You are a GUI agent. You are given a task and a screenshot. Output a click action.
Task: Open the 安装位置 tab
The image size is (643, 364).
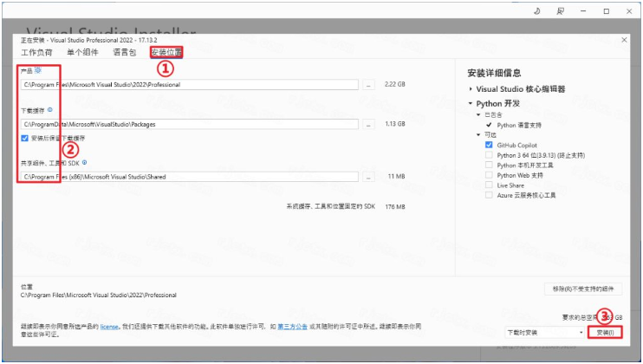tap(166, 53)
